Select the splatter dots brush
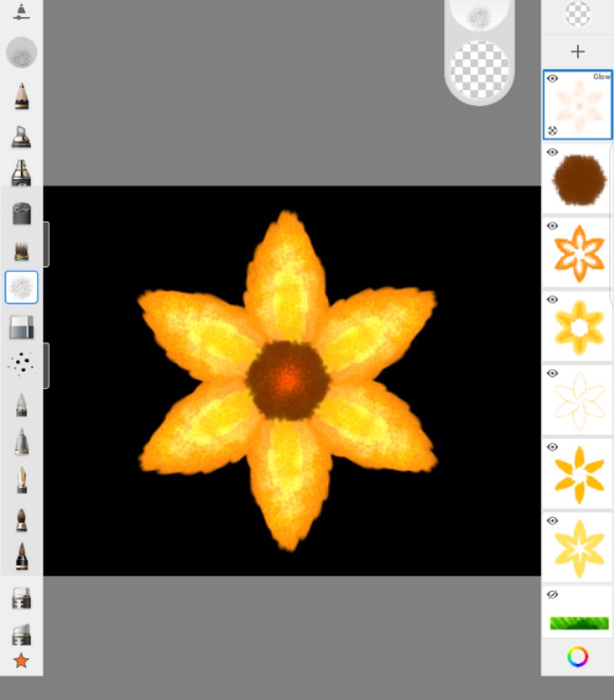 [21, 363]
